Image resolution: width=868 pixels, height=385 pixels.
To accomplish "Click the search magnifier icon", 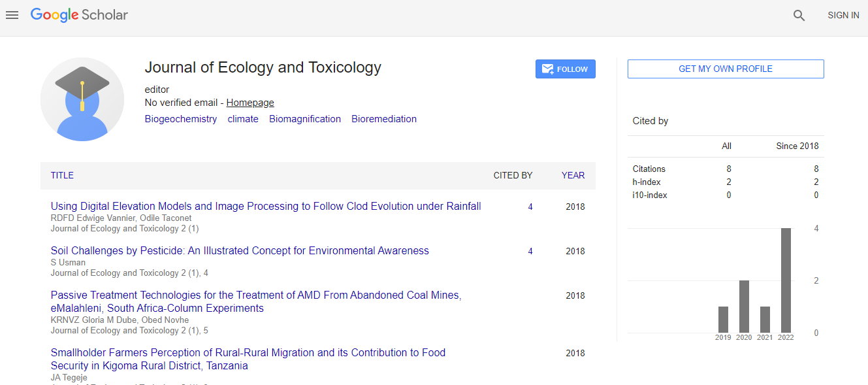I will (x=799, y=16).
